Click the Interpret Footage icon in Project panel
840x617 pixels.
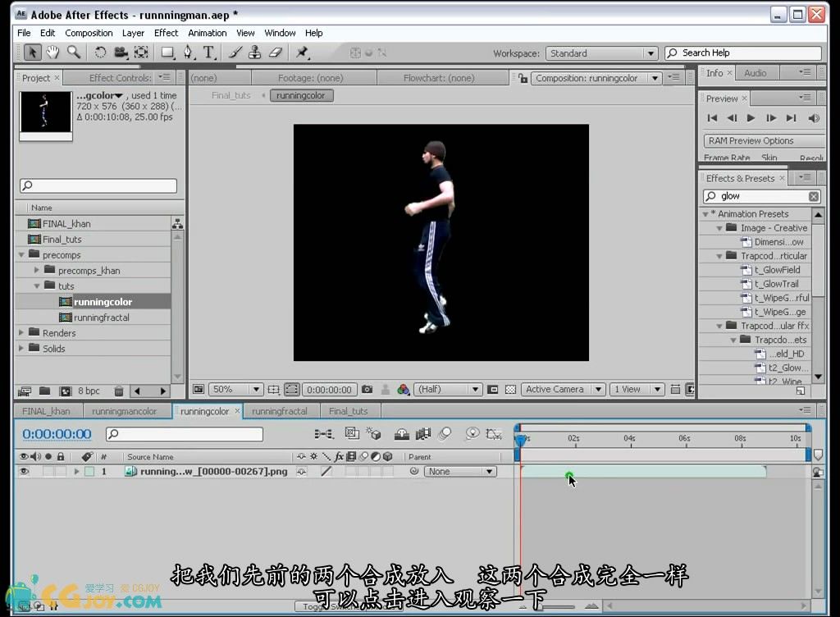[x=25, y=391]
